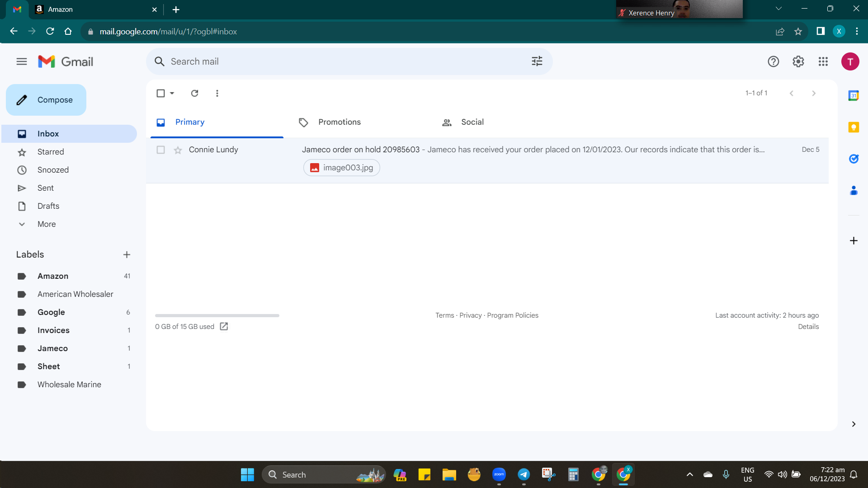Image resolution: width=868 pixels, height=488 pixels.
Task: Switch to the Promotions tab
Action: point(340,122)
